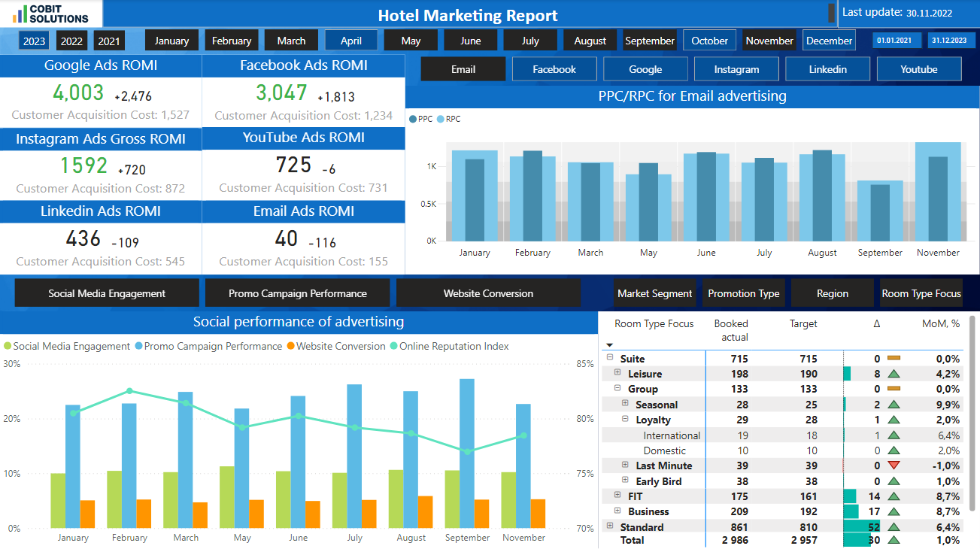Select the October month filter
This screenshot has width=980, height=549.
pos(708,40)
